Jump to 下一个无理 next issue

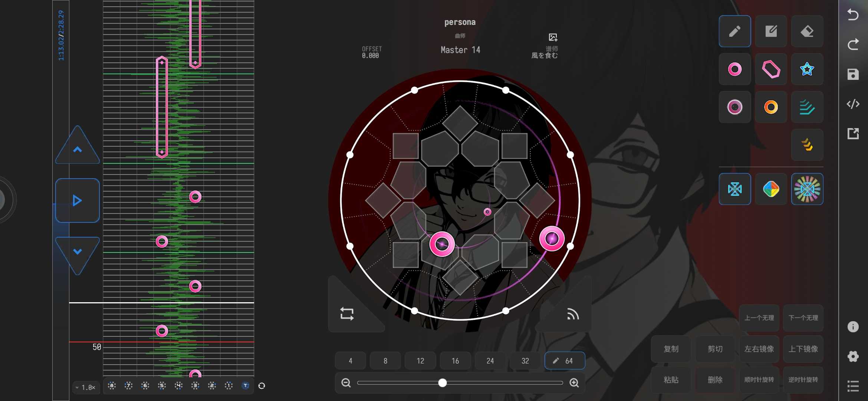[803, 318]
